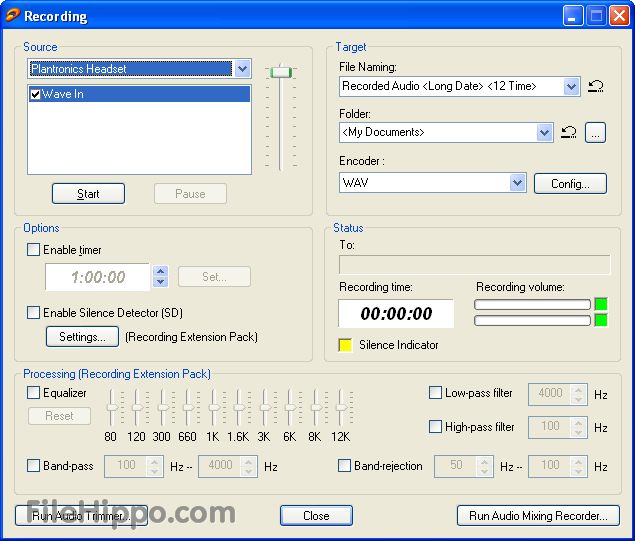Click the yellow Silence Indicator square

[x=346, y=345]
